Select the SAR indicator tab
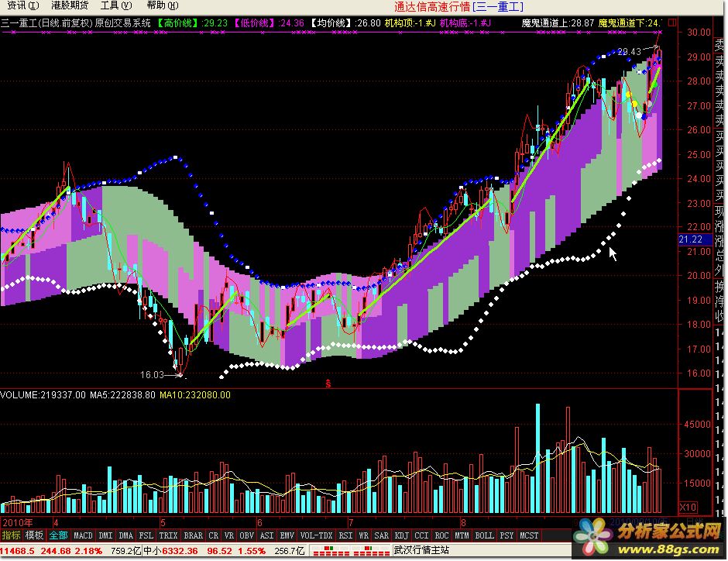 (381, 535)
